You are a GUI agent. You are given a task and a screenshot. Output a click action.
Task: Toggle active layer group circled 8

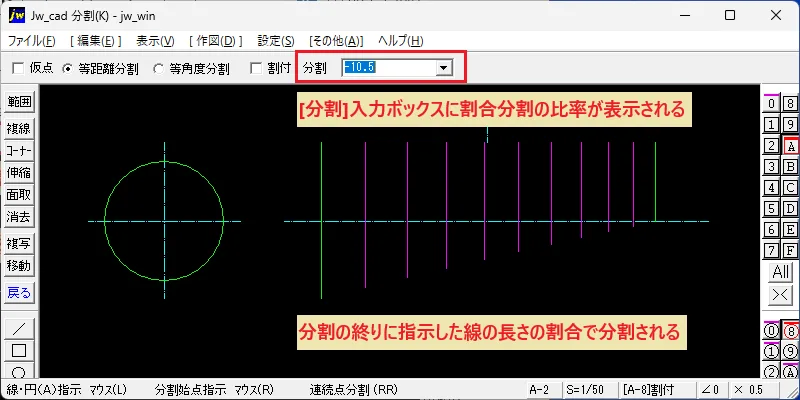coord(790,331)
